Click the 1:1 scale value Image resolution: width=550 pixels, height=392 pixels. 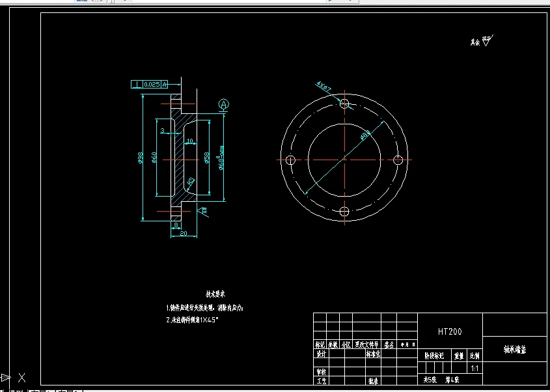(x=474, y=369)
